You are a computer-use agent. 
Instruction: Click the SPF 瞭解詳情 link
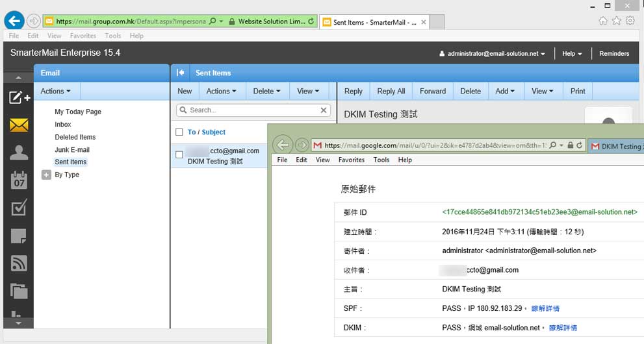pyautogui.click(x=545, y=308)
